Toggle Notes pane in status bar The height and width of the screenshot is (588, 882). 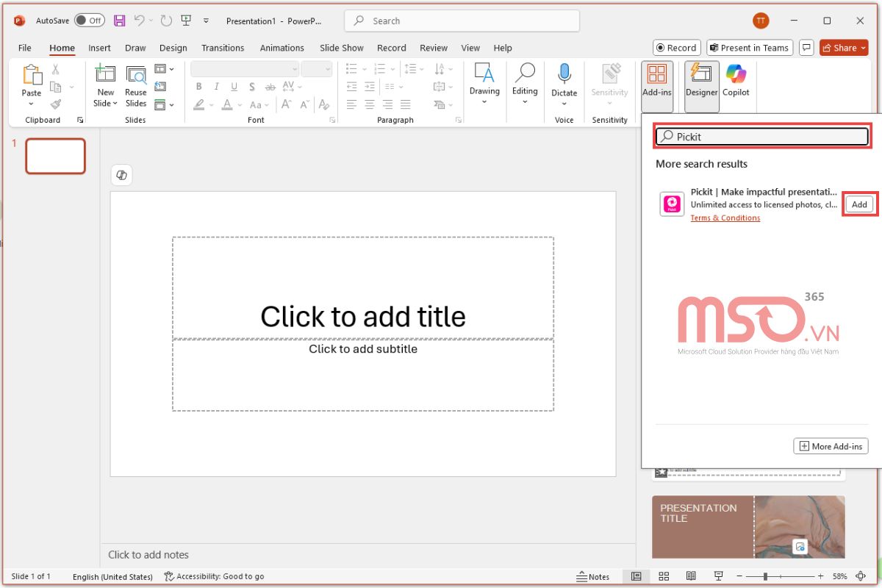point(593,576)
